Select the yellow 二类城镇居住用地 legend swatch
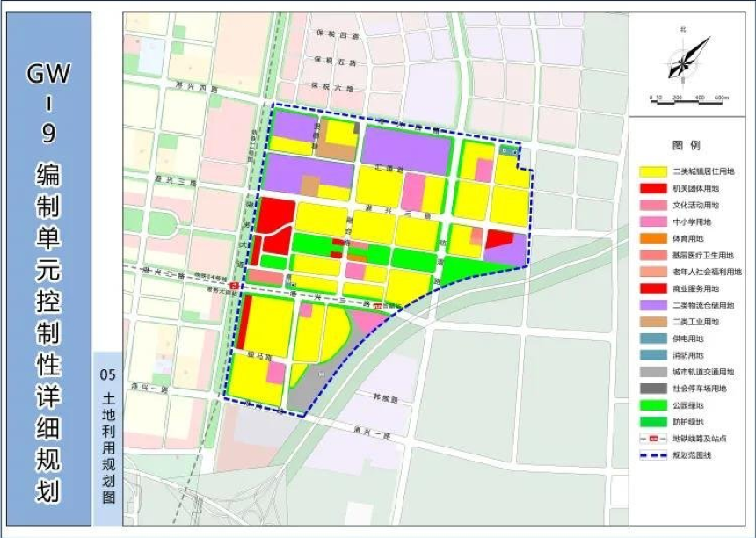Screen dimensions: 756x538 click(653, 171)
